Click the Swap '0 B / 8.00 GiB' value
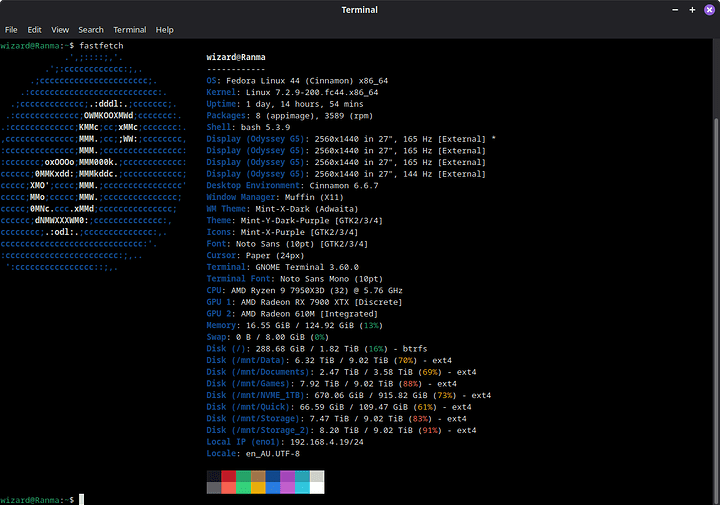Image resolution: width=720 pixels, height=505 pixels. [x=270, y=337]
